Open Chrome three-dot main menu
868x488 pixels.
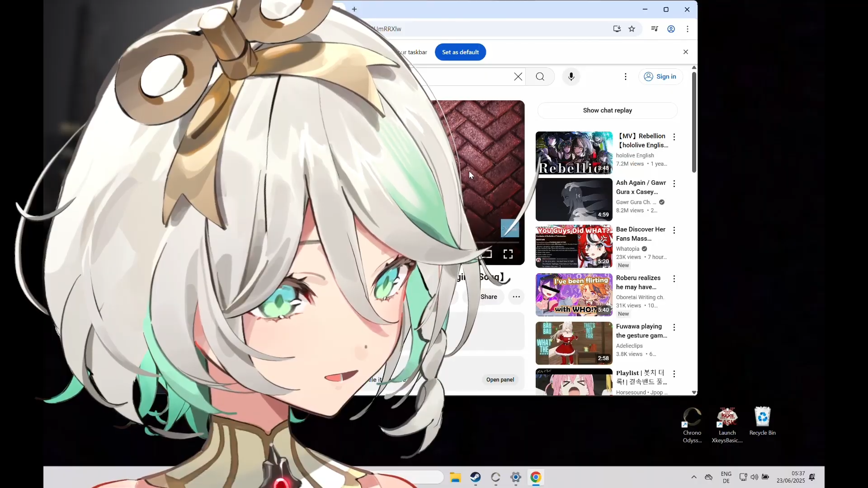(688, 29)
